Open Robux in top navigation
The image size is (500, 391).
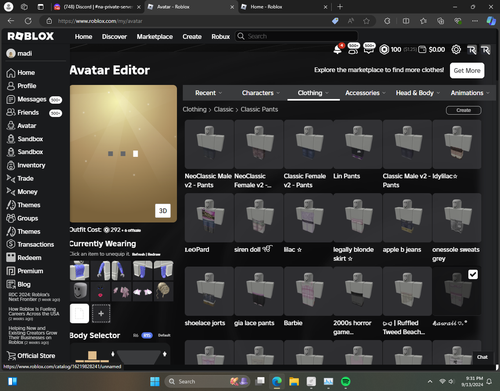point(221,36)
